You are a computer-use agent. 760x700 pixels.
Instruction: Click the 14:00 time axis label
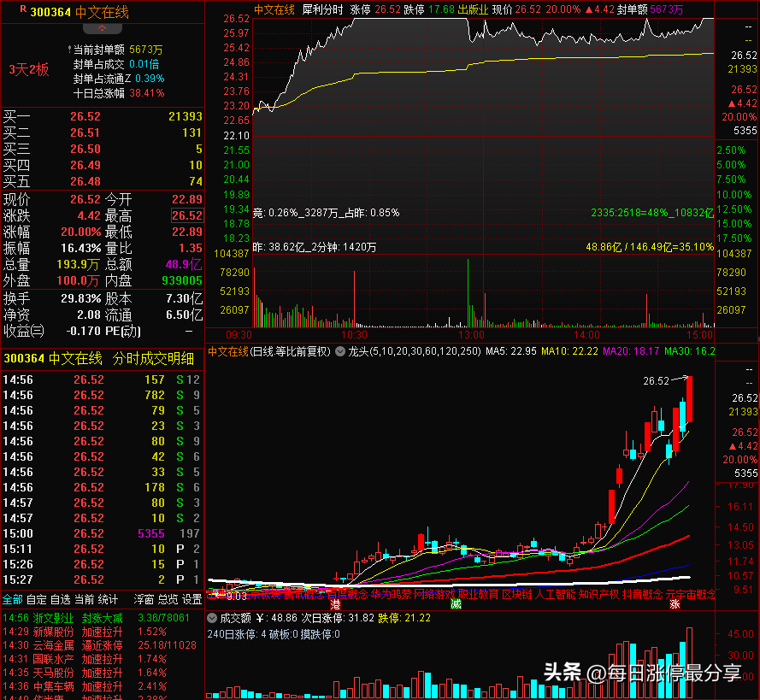point(586,335)
